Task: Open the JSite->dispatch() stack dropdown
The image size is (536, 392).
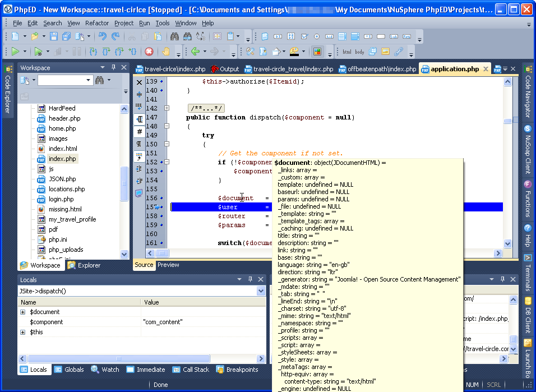Action: 261,291
